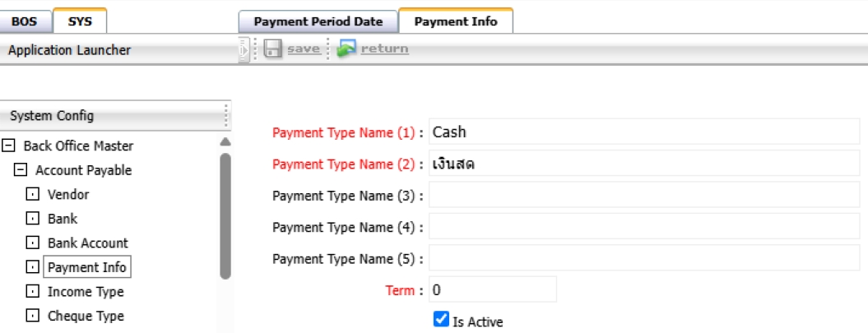Click the Vendor tree node icon

click(x=33, y=195)
